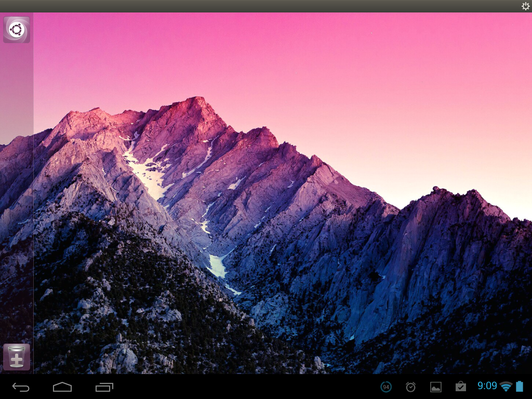Open the recent apps navigation button
This screenshot has width=532, height=399.
pos(104,387)
